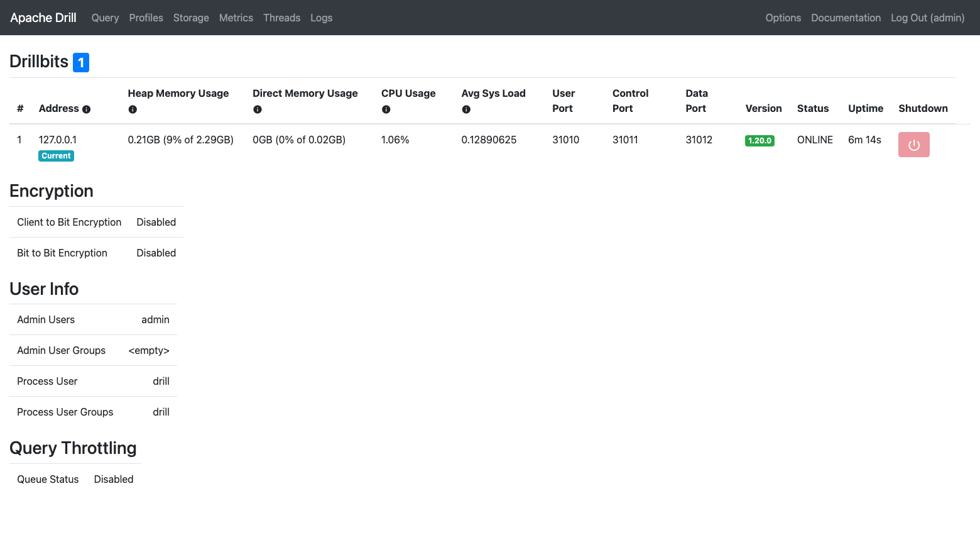Click the uptime value 6m 14s
This screenshot has height=552, width=980.
click(865, 140)
